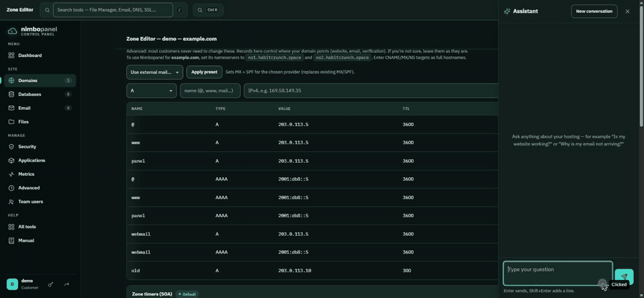644x298 pixels.
Task: Close the Assistant panel
Action: point(627,11)
